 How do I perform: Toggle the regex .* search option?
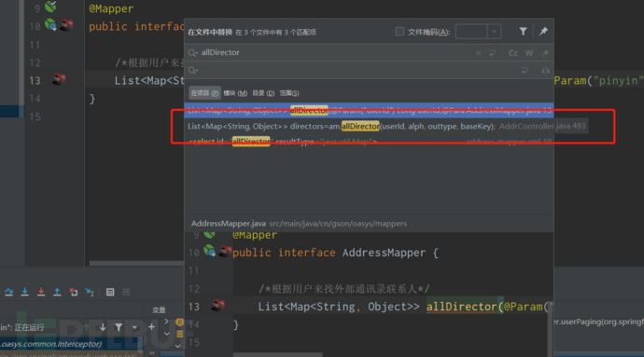[545, 53]
